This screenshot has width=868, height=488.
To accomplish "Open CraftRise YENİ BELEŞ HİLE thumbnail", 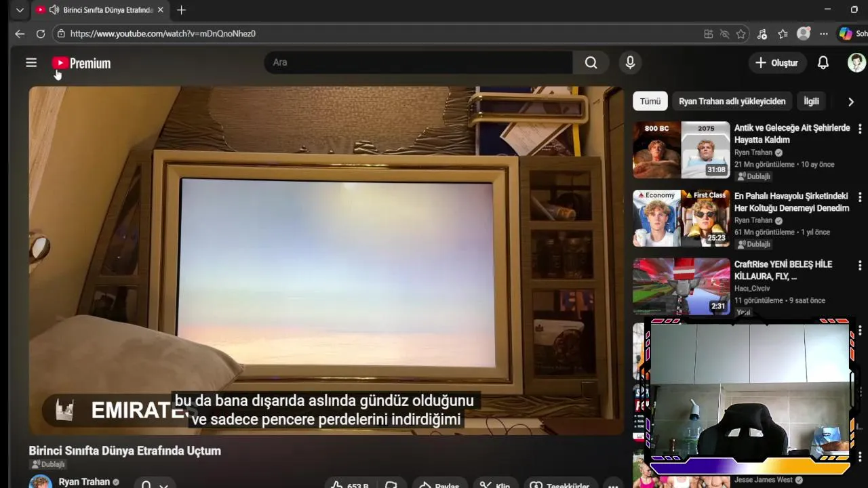I will 682,286.
